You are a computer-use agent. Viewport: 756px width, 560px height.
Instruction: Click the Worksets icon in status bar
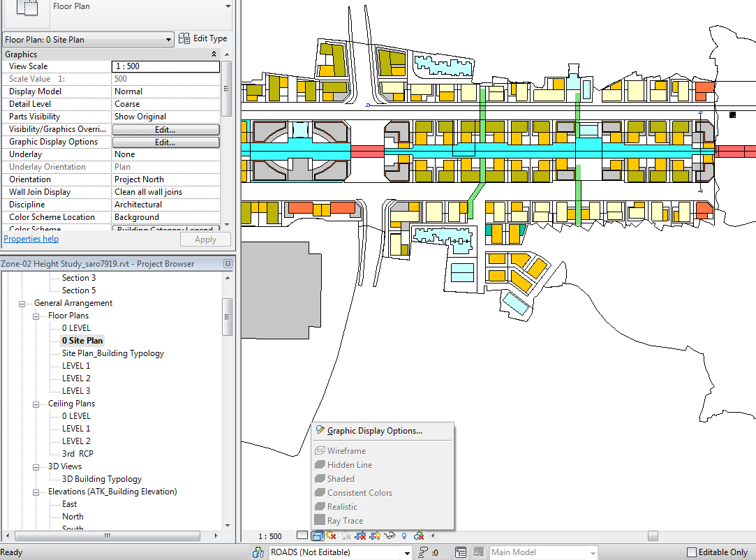pos(258,552)
